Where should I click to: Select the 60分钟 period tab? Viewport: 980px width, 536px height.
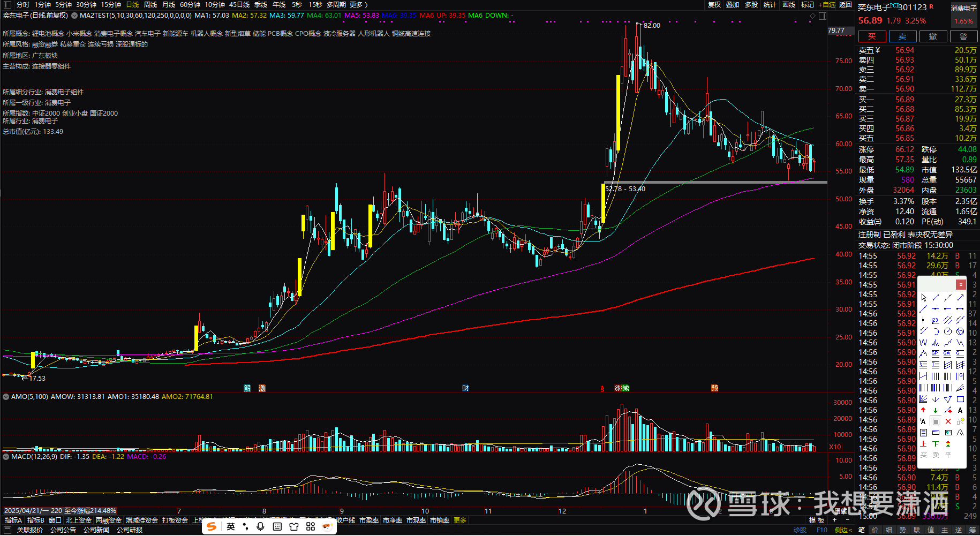pyautogui.click(x=190, y=5)
